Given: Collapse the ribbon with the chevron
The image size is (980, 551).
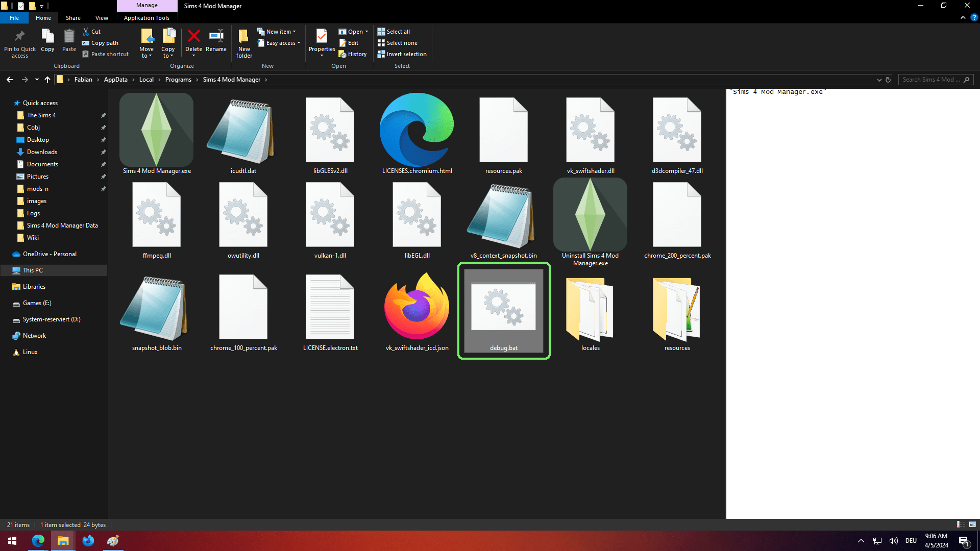Looking at the screenshot, I should (x=963, y=17).
